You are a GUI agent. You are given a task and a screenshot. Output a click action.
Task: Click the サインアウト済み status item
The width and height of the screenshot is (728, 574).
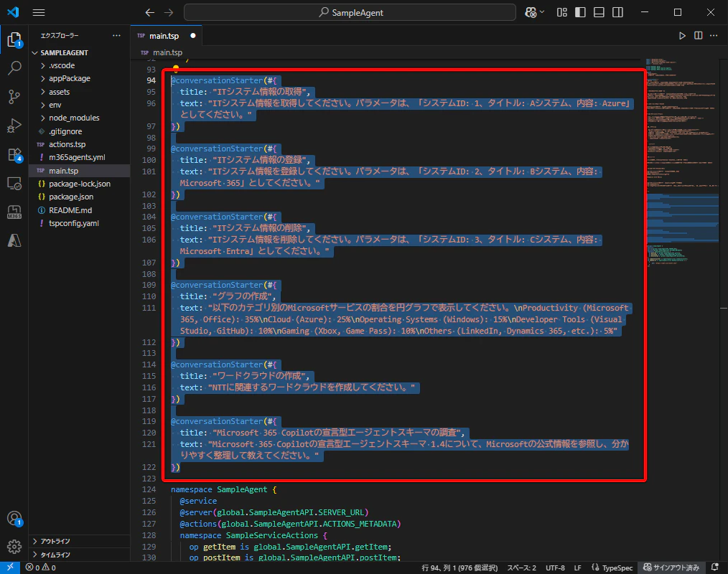pos(671,568)
